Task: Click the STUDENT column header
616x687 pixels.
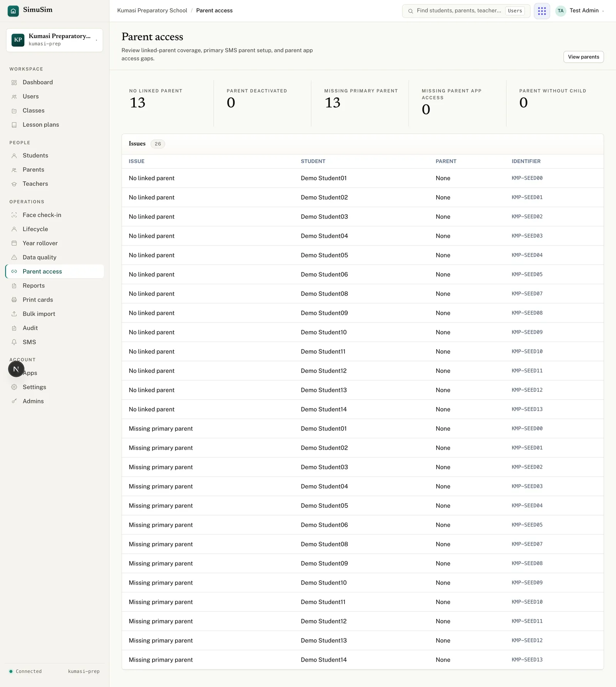Action: [x=313, y=161]
